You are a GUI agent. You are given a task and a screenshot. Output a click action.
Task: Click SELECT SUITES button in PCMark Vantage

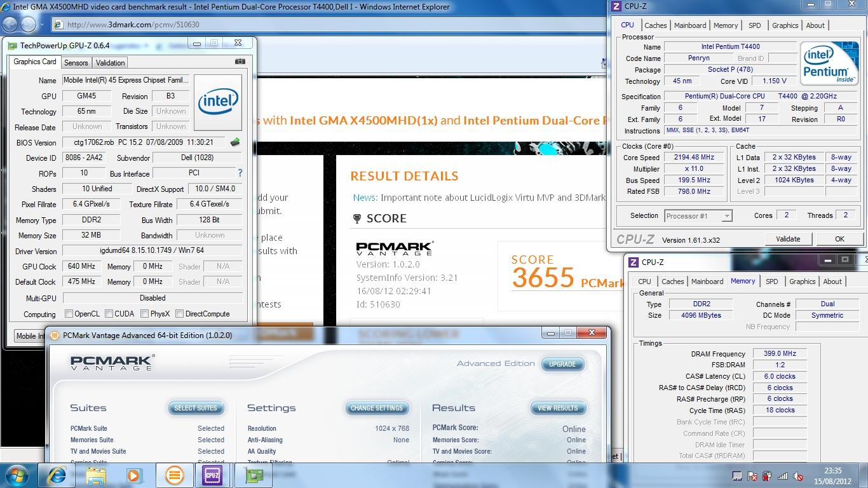point(196,408)
